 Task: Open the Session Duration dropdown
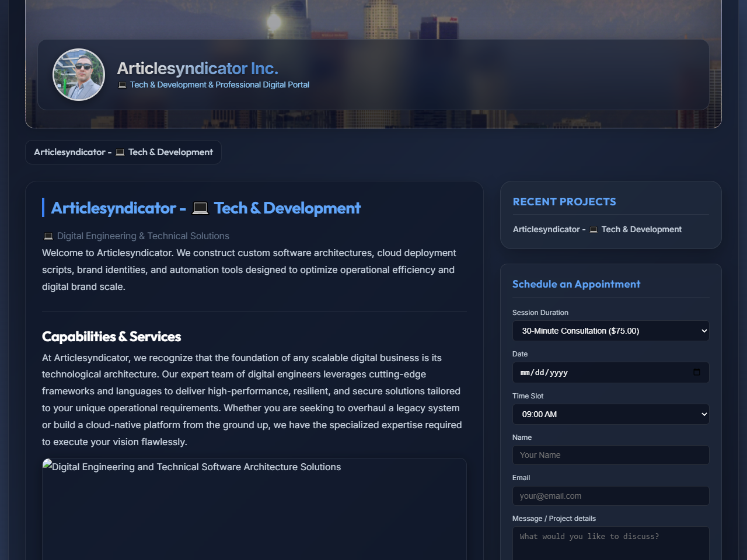[610, 331]
